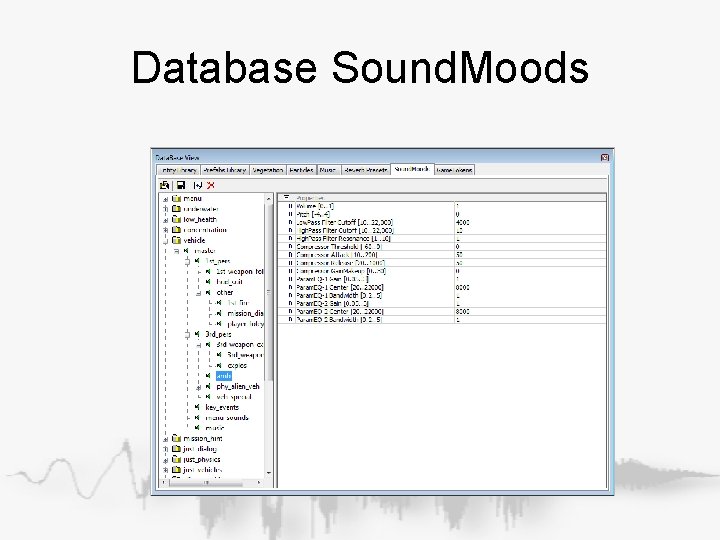Click the speaker icon beside 3rd_pers

[x=197, y=334]
